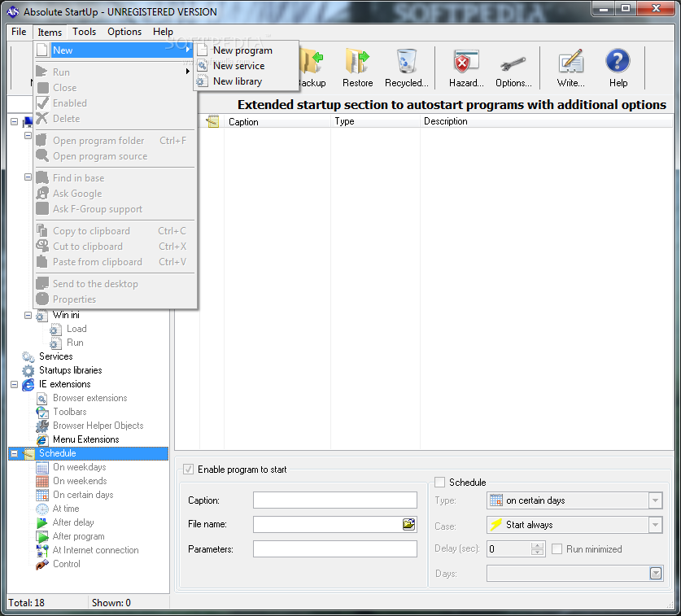Click the Delay (sec) number field
Image resolution: width=681 pixels, height=616 pixels.
coord(509,549)
